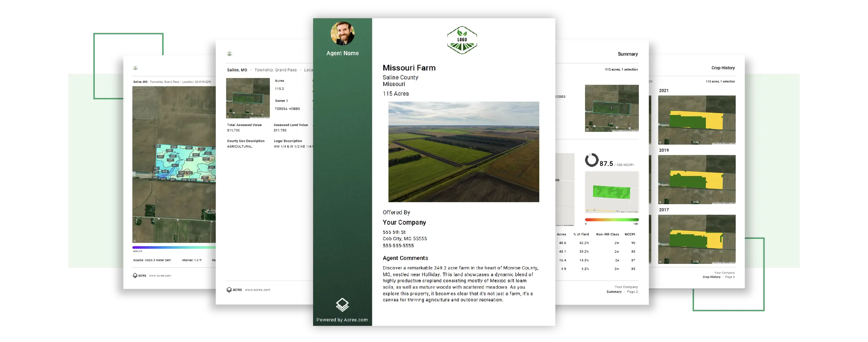The height and width of the screenshot is (342, 868).
Task: Click the elevation contour map overlay
Action: [185, 163]
